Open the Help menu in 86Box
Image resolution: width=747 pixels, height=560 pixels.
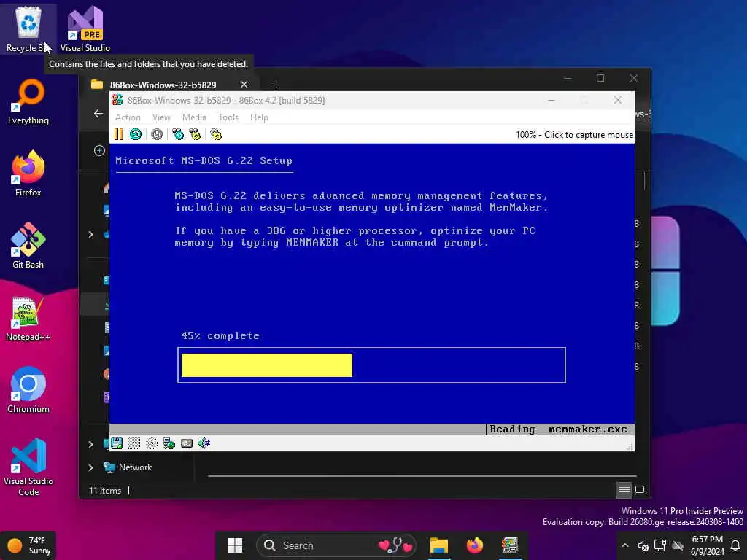pos(259,117)
